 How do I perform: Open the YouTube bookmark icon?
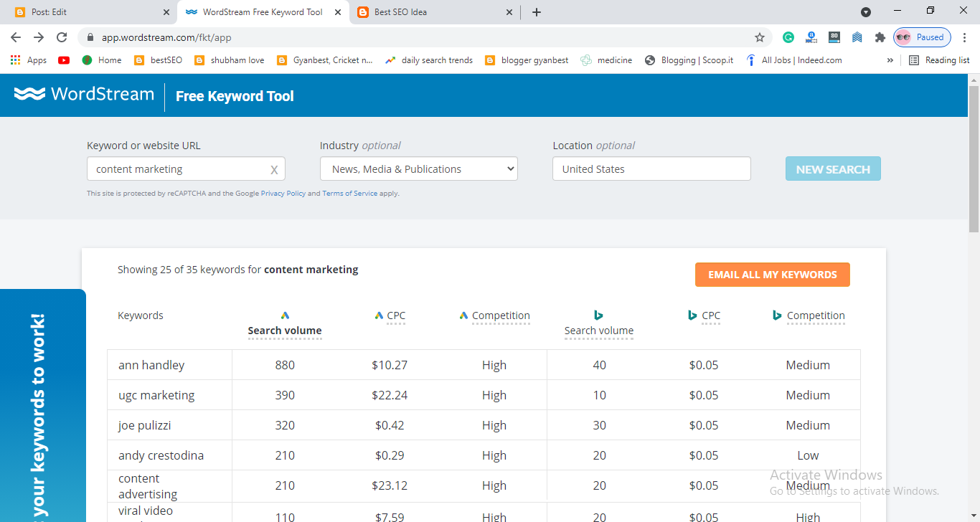pos(64,60)
